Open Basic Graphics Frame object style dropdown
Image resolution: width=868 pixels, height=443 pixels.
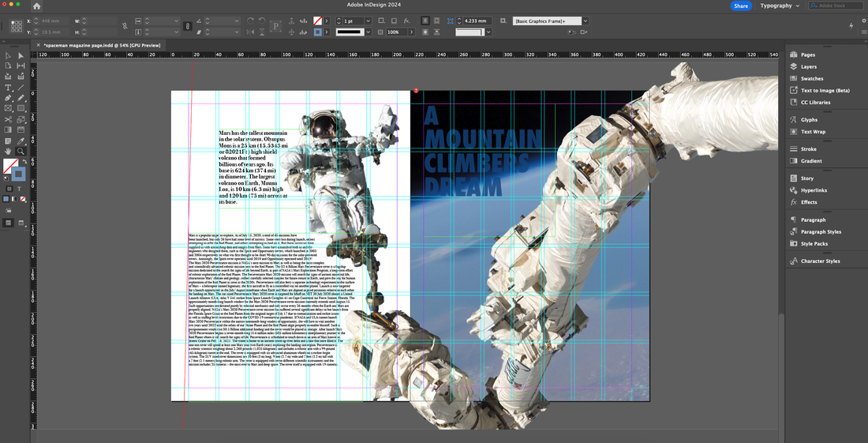[x=586, y=21]
